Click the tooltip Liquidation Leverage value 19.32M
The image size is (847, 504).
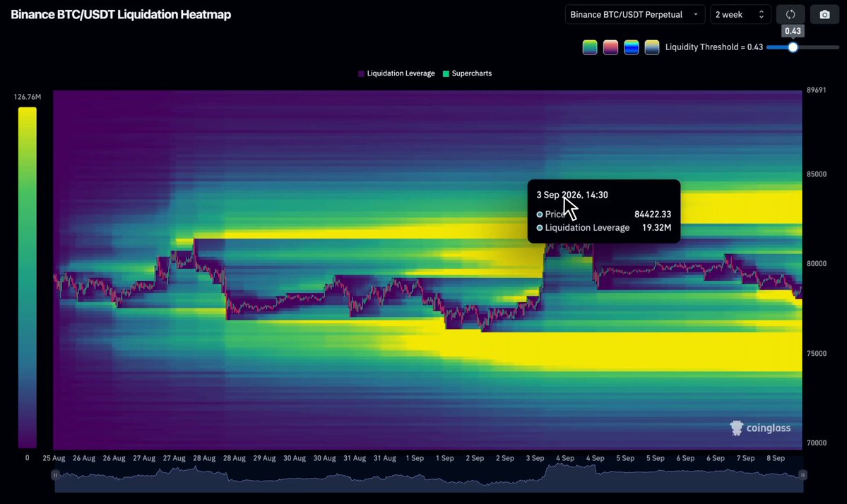click(656, 228)
